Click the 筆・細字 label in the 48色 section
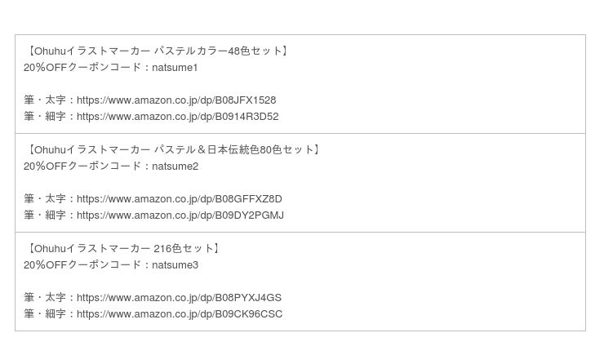This screenshot has height=364, width=604. coord(45,117)
